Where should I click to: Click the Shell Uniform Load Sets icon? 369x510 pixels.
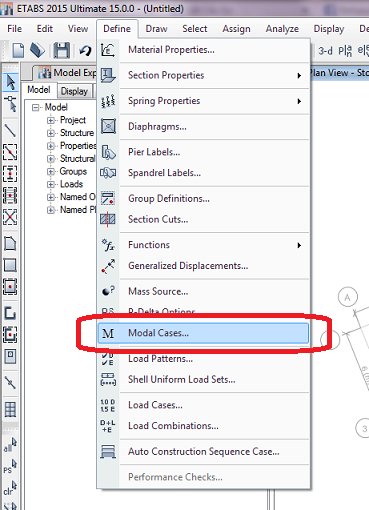coord(108,379)
